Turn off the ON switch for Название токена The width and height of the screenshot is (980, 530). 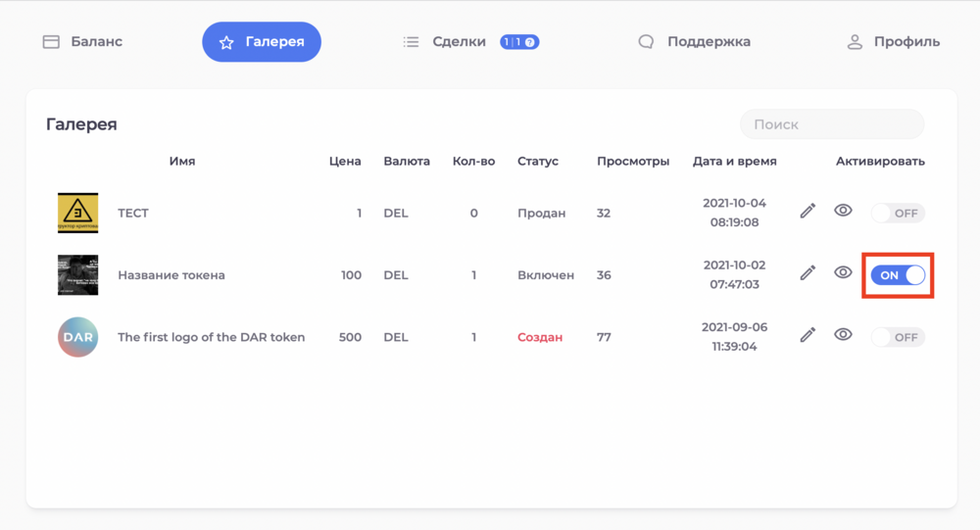(x=898, y=275)
